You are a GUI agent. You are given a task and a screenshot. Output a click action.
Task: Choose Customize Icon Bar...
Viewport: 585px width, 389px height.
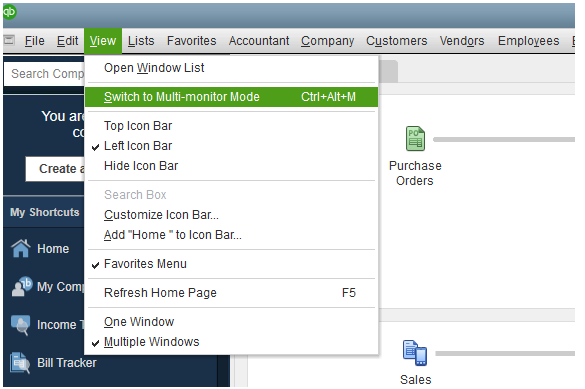pos(231,215)
